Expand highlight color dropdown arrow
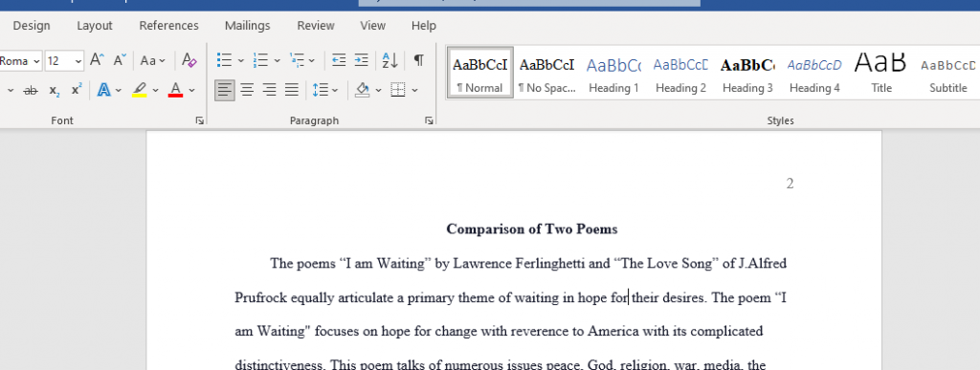The height and width of the screenshot is (370, 980). point(156,91)
